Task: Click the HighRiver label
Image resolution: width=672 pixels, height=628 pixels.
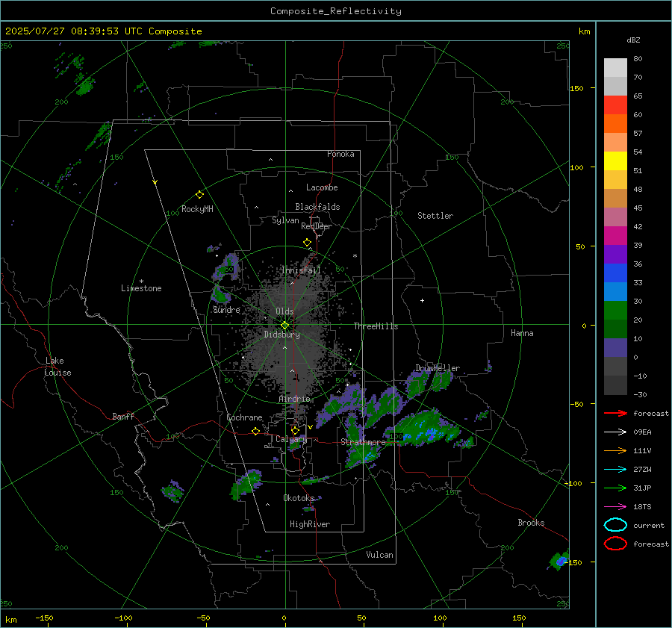Action: (x=310, y=524)
